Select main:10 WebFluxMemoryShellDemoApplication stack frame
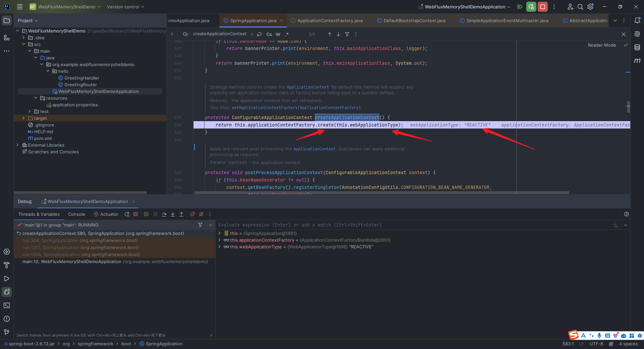Viewport: 644px width, 349px height. click(x=115, y=261)
